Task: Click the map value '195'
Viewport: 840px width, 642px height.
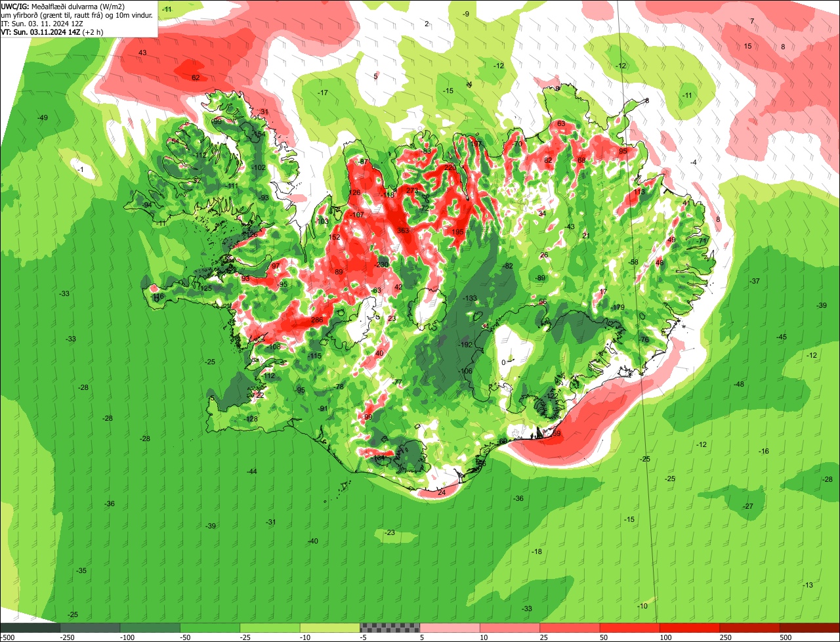Action: tap(458, 232)
